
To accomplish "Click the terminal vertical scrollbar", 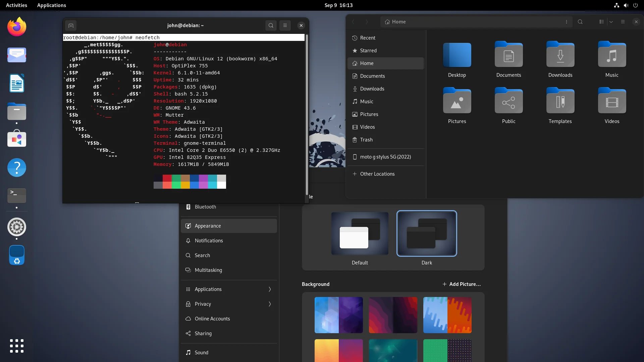I will tap(307, 115).
